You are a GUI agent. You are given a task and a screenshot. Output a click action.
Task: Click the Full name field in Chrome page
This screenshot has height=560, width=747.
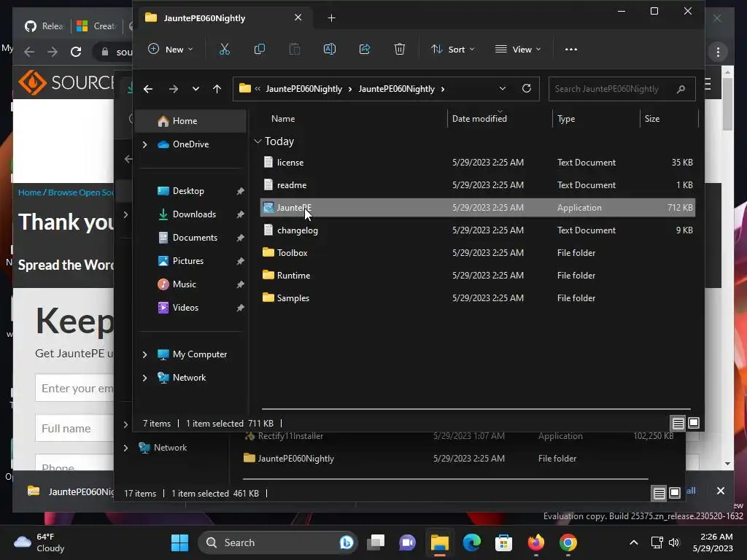click(75, 428)
